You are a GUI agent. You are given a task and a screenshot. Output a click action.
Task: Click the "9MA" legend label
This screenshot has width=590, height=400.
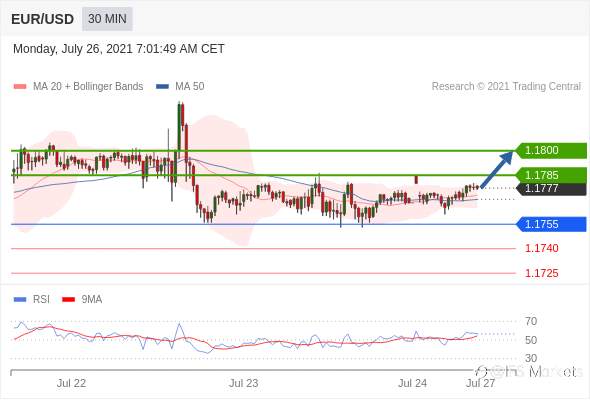pos(92,300)
